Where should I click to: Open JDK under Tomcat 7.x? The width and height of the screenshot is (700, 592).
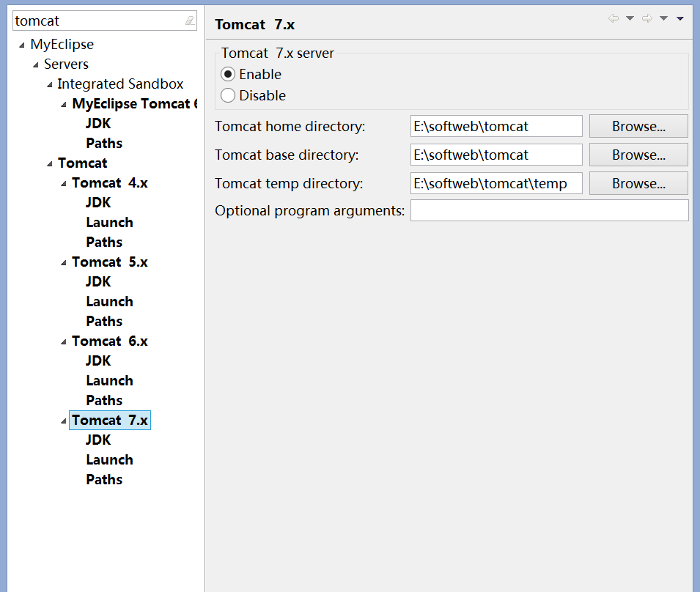click(98, 440)
